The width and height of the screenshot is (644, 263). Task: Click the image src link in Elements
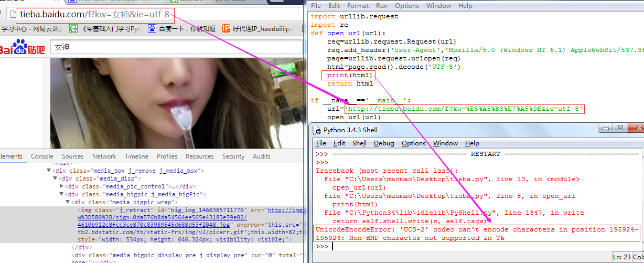coord(285,210)
